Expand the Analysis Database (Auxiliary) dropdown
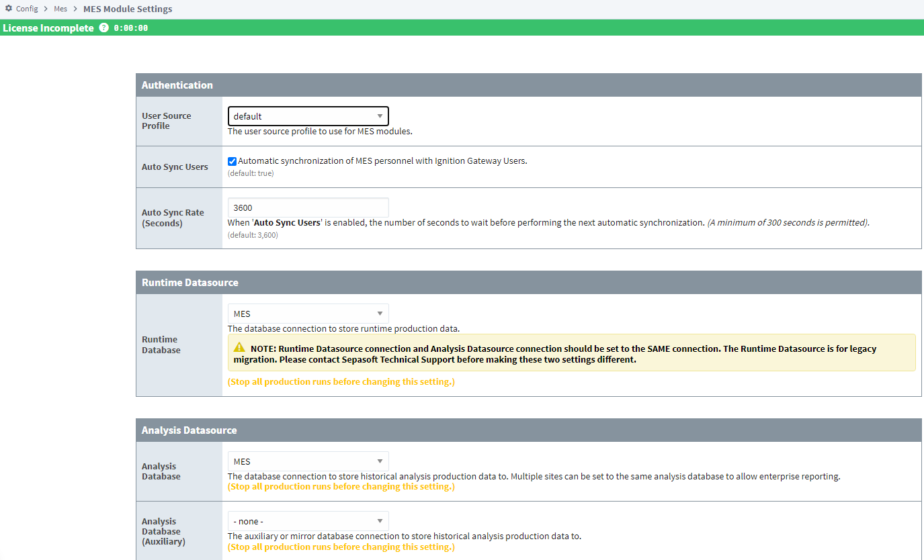 (x=308, y=521)
